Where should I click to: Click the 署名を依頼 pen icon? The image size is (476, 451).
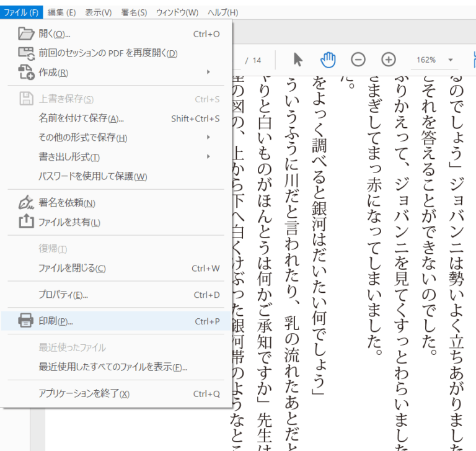(26, 203)
